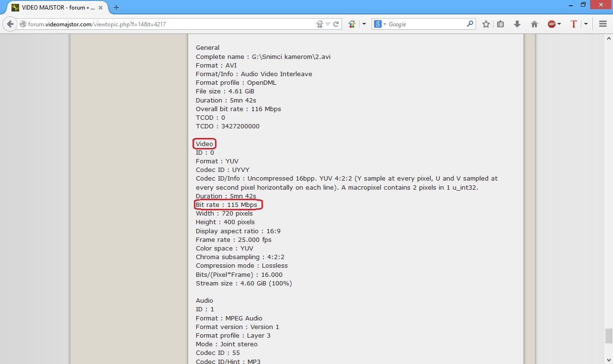Click the magnifier search icon in Google box
Image resolution: width=613 pixels, height=364 pixels.
tap(470, 24)
